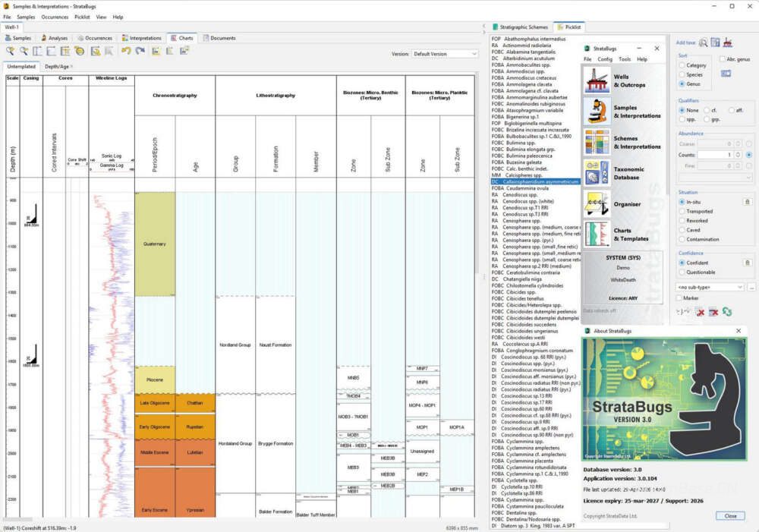The image size is (759, 532).
Task: Click the zoom out magnifier toolbar icon
Action: tap(24, 51)
